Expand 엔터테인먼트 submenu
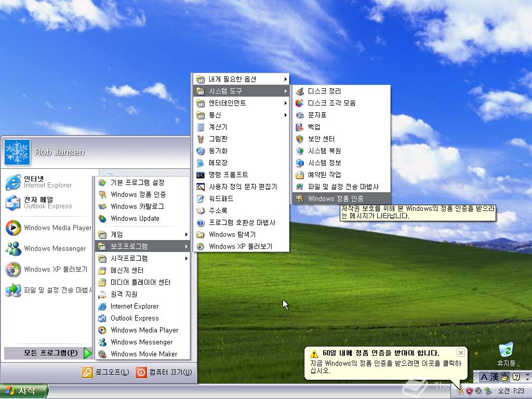The width and height of the screenshot is (532, 399). point(241,103)
